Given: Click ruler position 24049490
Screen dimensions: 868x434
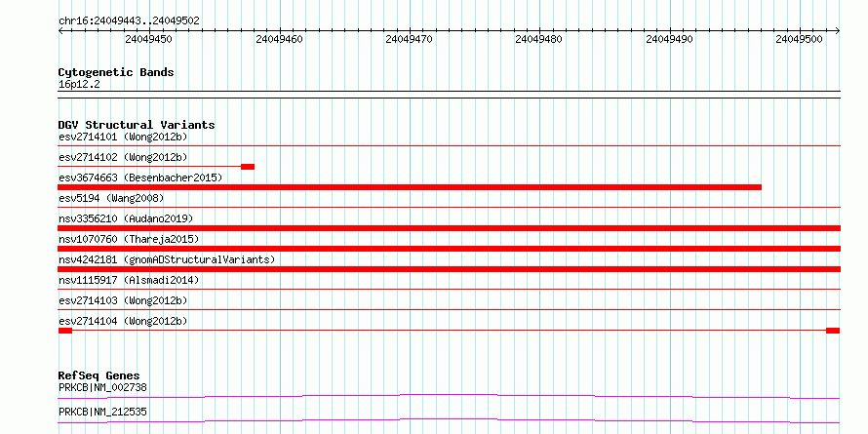Looking at the screenshot, I should [669, 39].
